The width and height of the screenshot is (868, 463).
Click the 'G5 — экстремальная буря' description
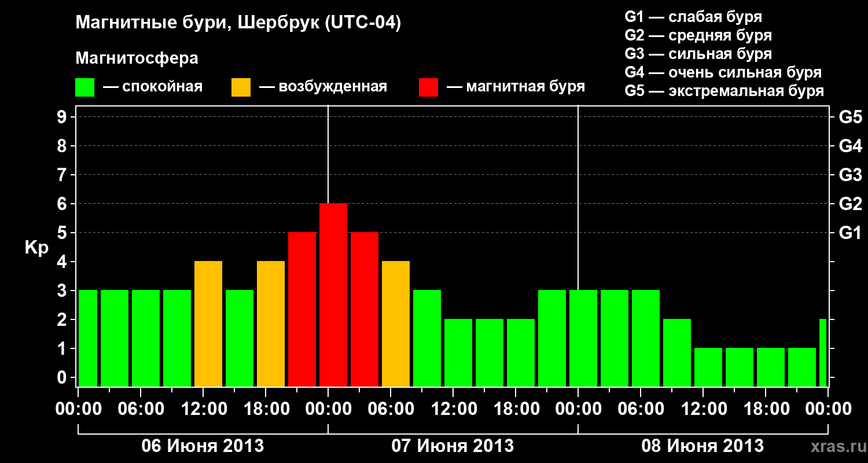point(724,91)
